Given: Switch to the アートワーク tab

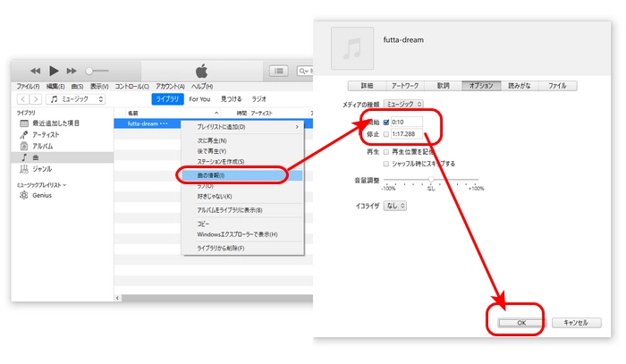Looking at the screenshot, I should point(405,86).
